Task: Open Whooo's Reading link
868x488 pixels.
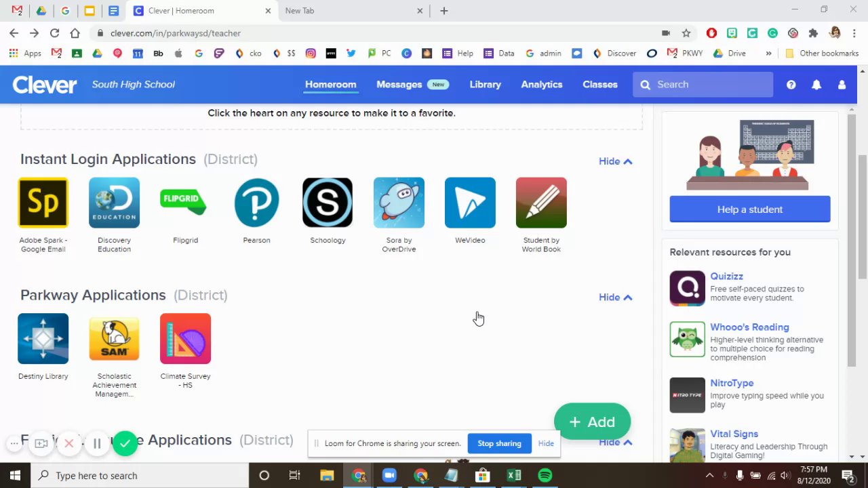Action: (x=749, y=327)
